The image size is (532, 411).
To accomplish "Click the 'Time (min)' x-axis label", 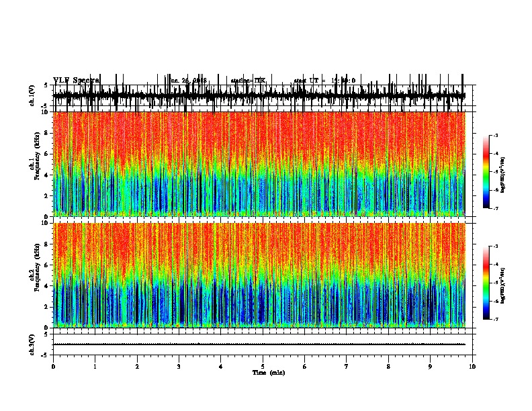I will pos(269,373).
